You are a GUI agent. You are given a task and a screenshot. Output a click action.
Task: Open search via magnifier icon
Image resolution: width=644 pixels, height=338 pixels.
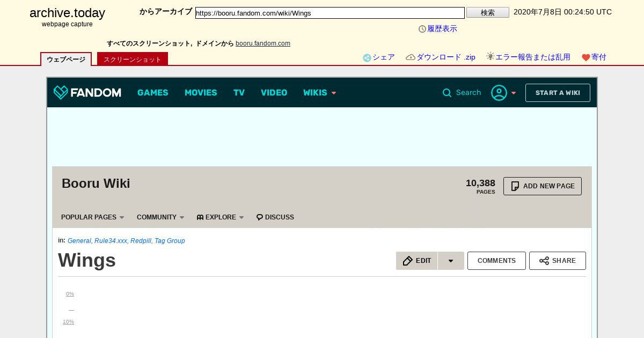pos(447,93)
